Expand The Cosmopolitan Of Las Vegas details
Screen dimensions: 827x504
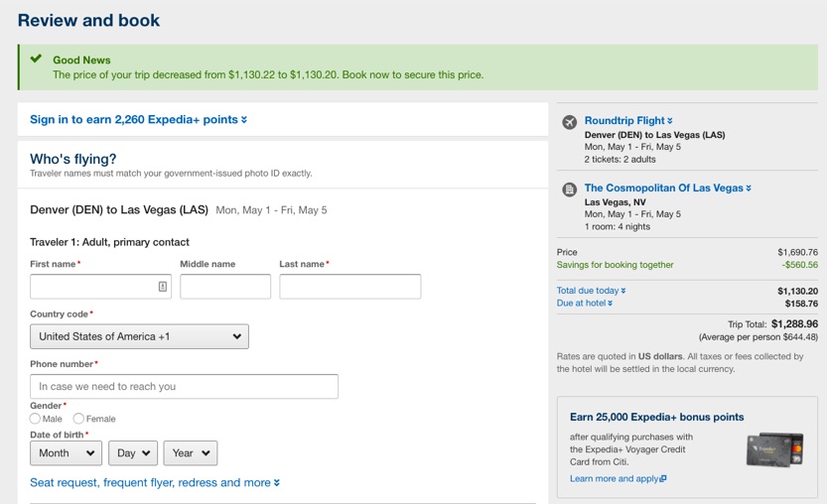click(x=668, y=189)
